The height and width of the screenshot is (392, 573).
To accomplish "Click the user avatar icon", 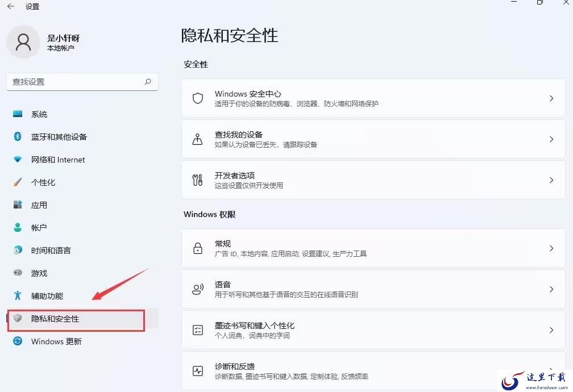I will click(x=23, y=42).
